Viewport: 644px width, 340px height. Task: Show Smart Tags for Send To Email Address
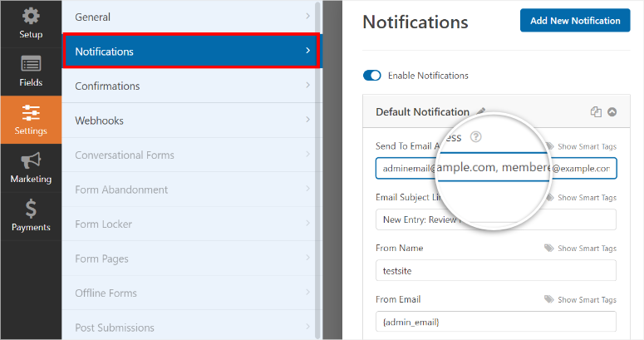click(587, 146)
